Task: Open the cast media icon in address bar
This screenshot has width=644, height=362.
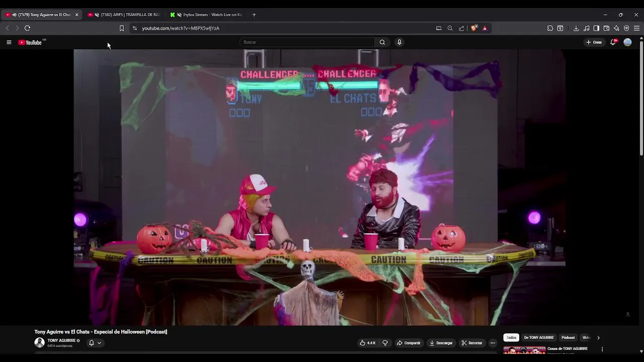Action: coord(439,28)
